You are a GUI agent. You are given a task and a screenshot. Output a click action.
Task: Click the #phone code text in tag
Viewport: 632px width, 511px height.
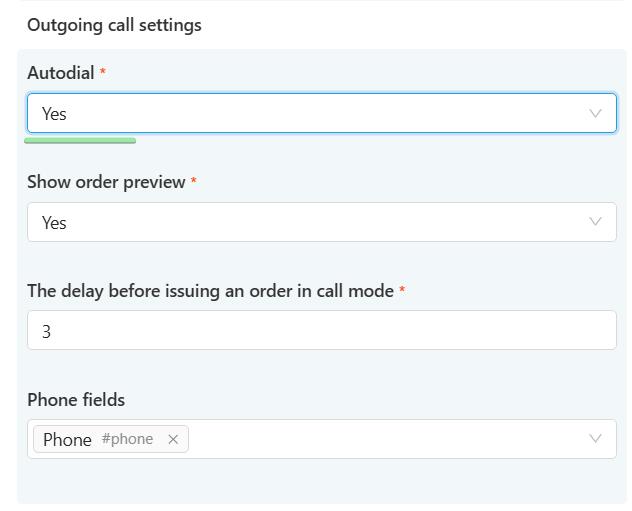pyautogui.click(x=127, y=439)
